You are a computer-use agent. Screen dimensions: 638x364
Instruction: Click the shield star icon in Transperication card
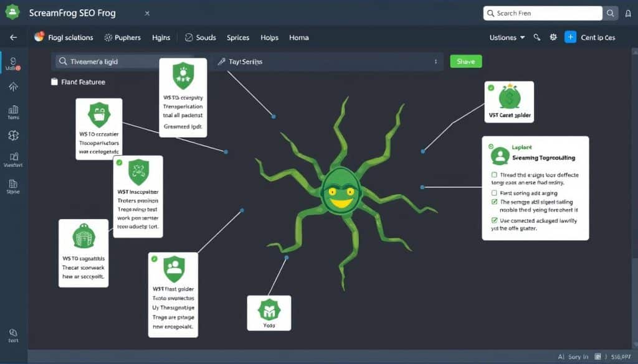(x=183, y=75)
